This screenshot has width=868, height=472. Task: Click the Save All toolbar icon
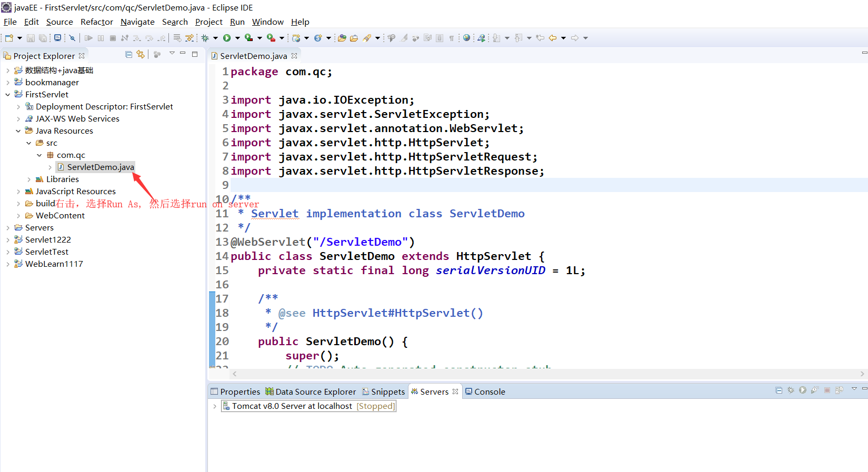coord(43,38)
